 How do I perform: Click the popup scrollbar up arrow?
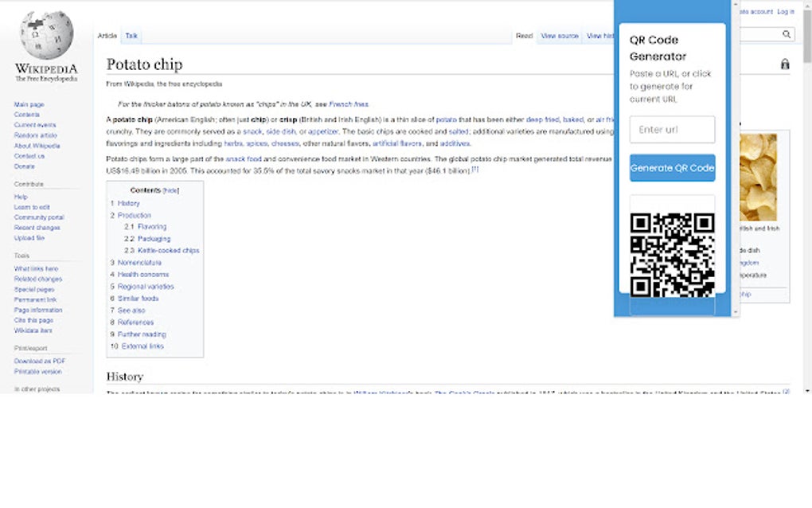(x=734, y=5)
